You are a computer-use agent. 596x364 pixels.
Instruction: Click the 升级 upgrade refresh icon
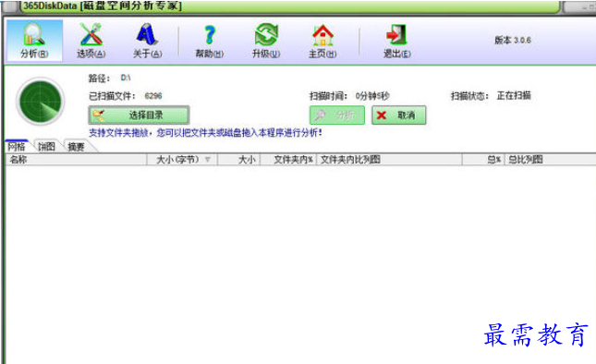pyautogui.click(x=266, y=41)
